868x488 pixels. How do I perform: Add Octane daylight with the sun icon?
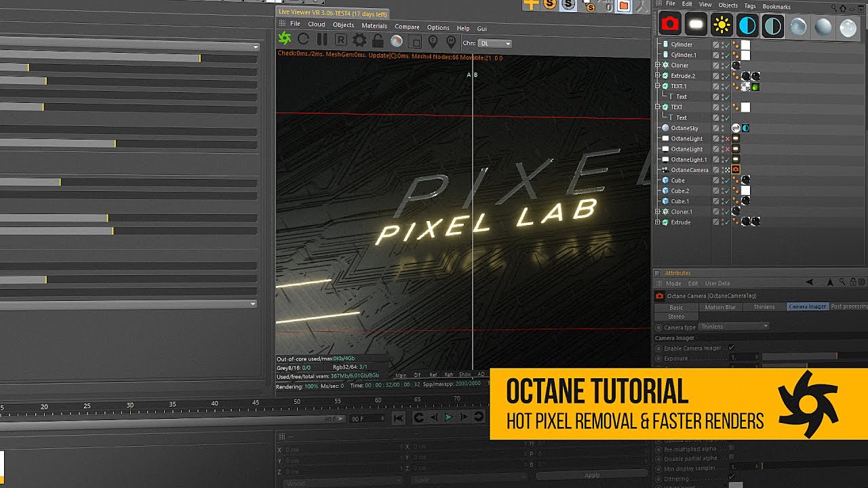tap(721, 26)
